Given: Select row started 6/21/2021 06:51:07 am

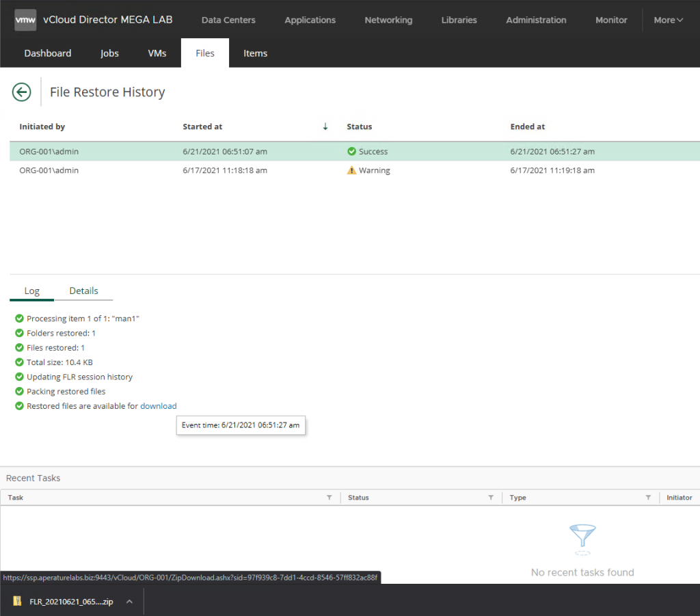Looking at the screenshot, I should point(355,151).
